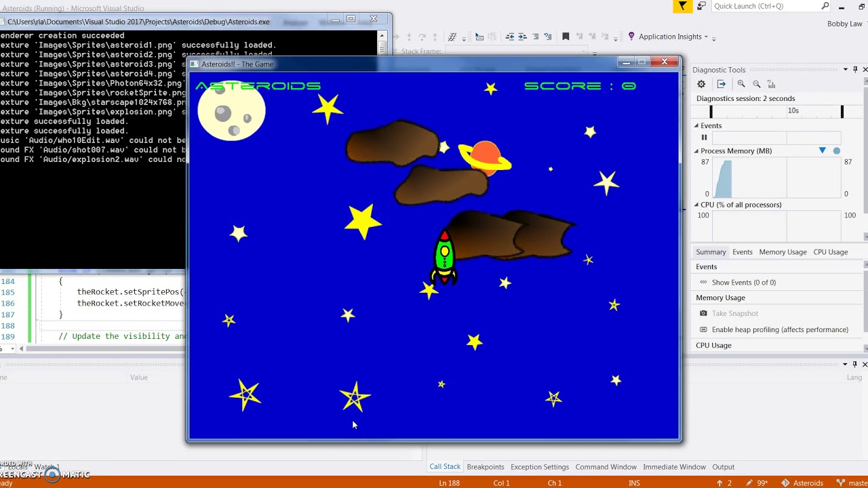Collapse the CPU (% of all processors) graph
Viewport: 868px width, 488px height.
coord(696,205)
